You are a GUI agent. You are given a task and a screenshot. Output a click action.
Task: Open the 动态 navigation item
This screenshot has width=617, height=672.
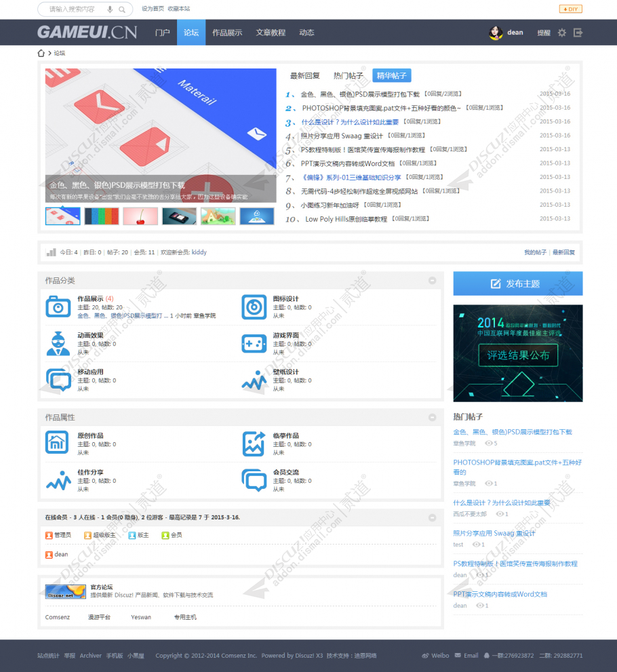click(306, 33)
